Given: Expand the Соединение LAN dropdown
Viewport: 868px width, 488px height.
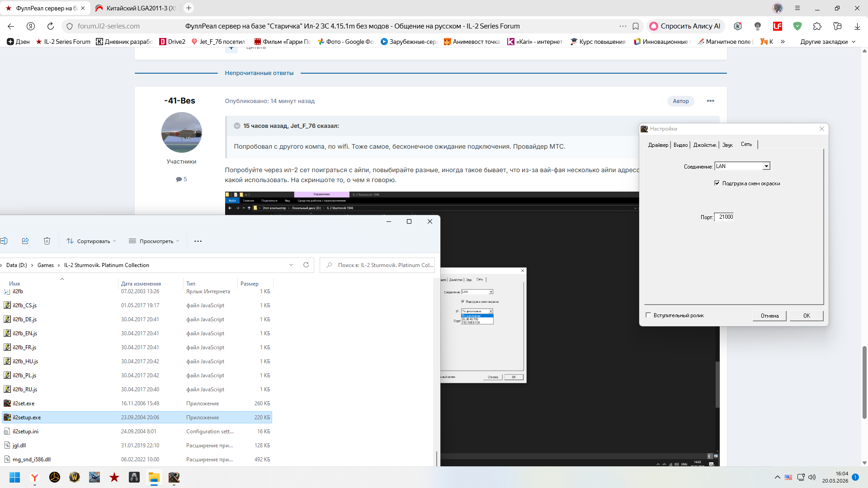Looking at the screenshot, I should point(766,166).
